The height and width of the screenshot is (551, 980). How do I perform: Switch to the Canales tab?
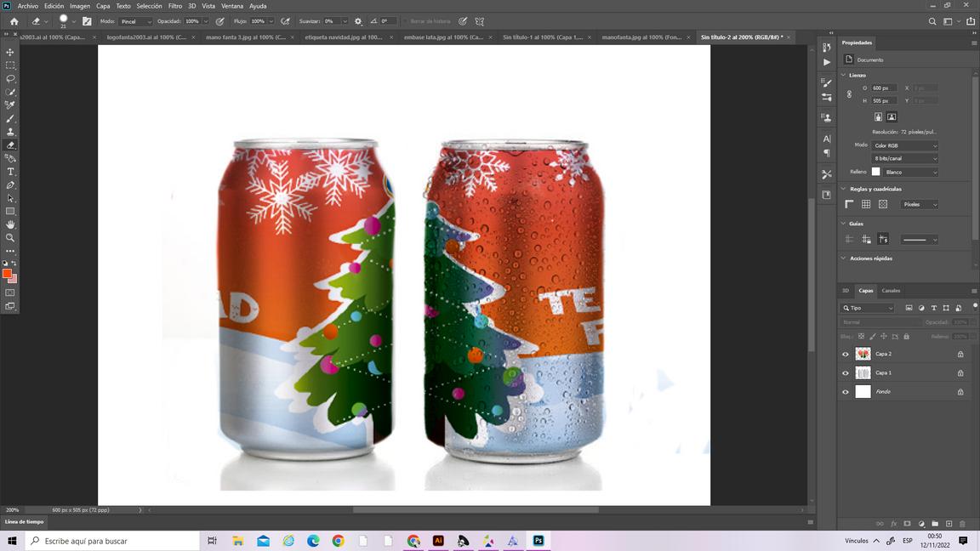coord(891,291)
